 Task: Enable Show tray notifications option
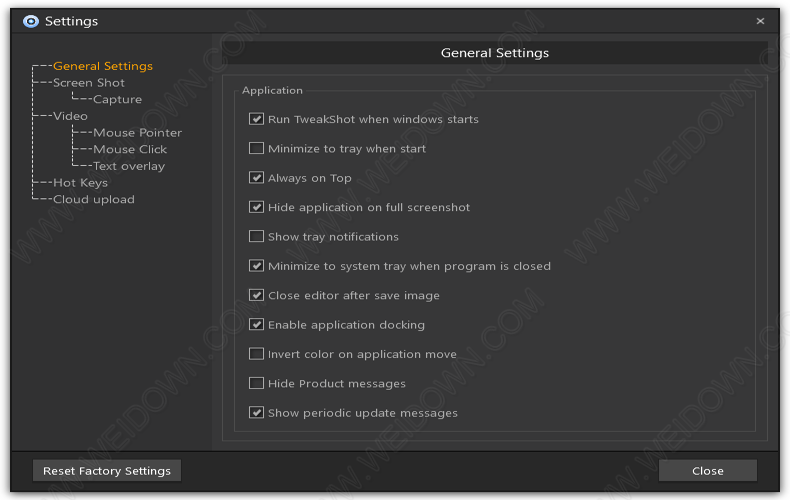(256, 236)
